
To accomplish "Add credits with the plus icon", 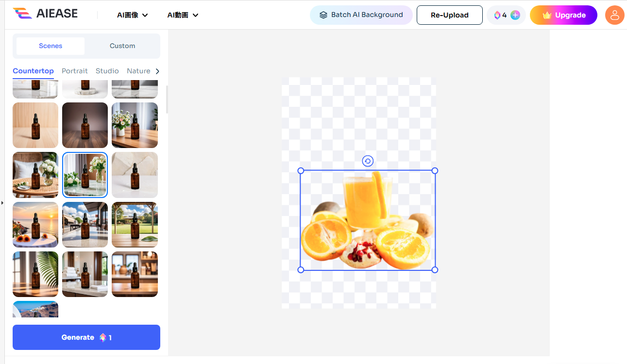I will click(x=515, y=15).
